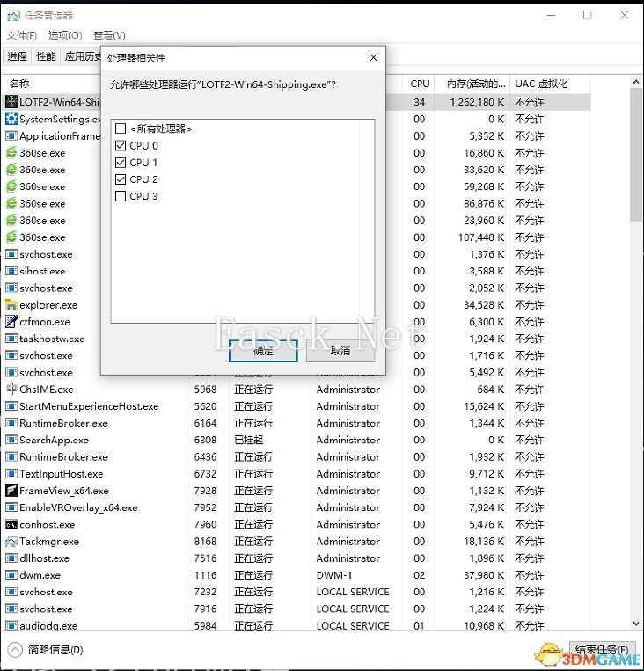The image size is (644, 671).
Task: Switch to the 性能 tab
Action: [x=46, y=56]
